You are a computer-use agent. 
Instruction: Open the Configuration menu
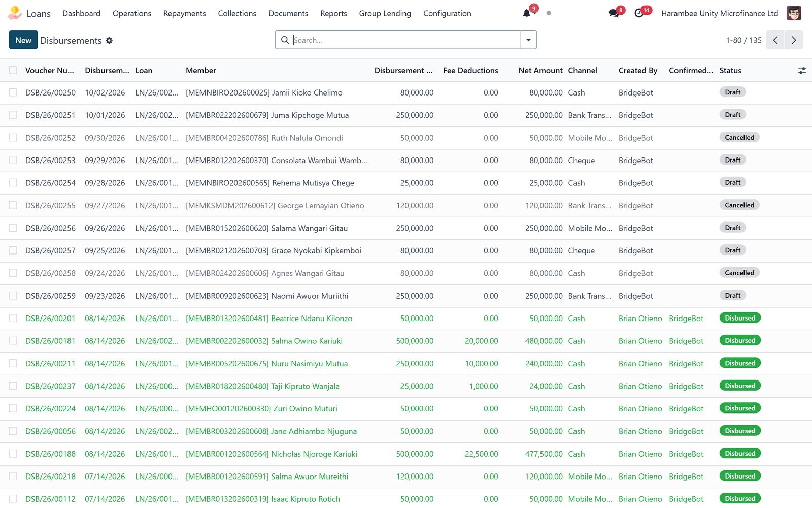447,13
